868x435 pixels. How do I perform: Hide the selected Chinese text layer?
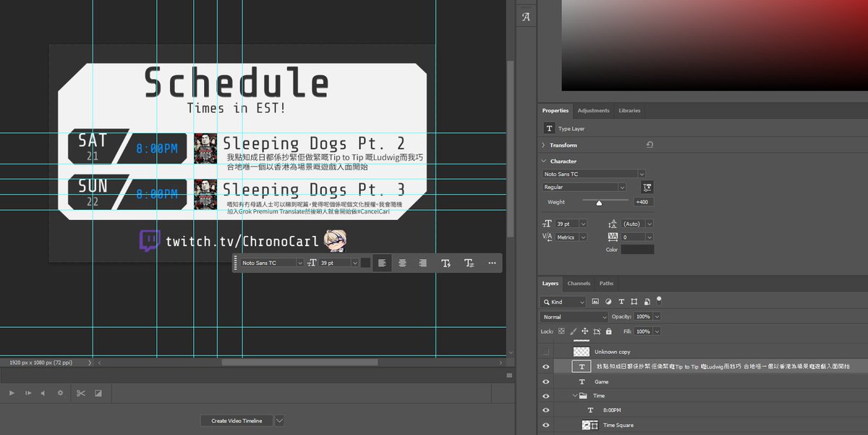click(x=546, y=367)
